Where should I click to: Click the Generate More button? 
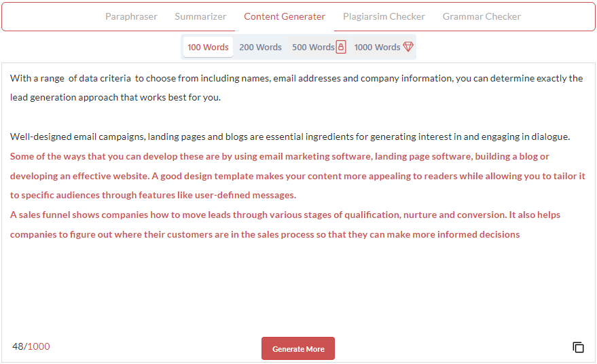298,348
